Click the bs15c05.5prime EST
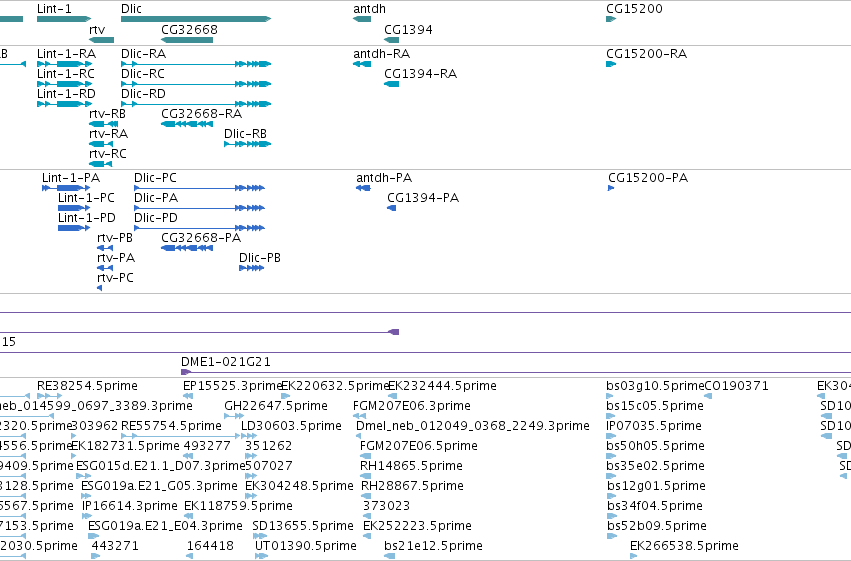This screenshot has width=851, height=561. click(x=611, y=417)
